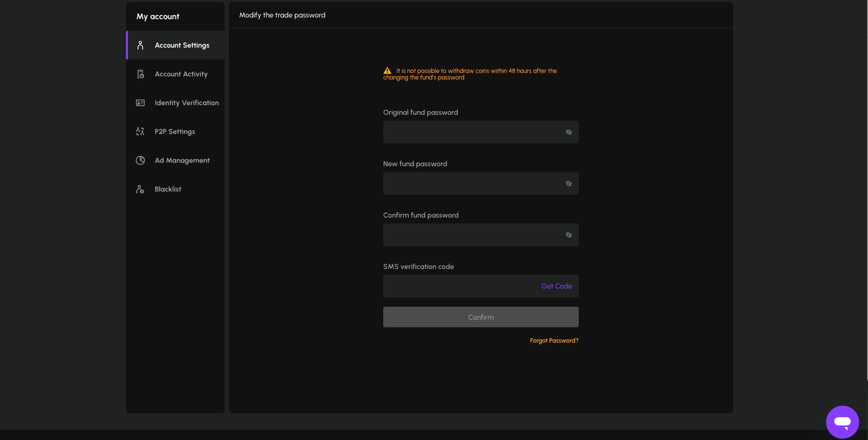This screenshot has width=868, height=440.
Task: Click the Account Activity document icon
Action: coord(140,74)
